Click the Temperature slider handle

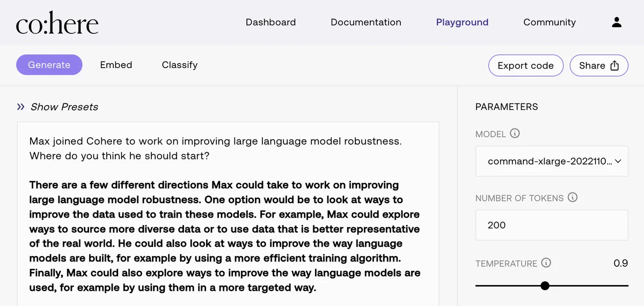[x=545, y=286]
